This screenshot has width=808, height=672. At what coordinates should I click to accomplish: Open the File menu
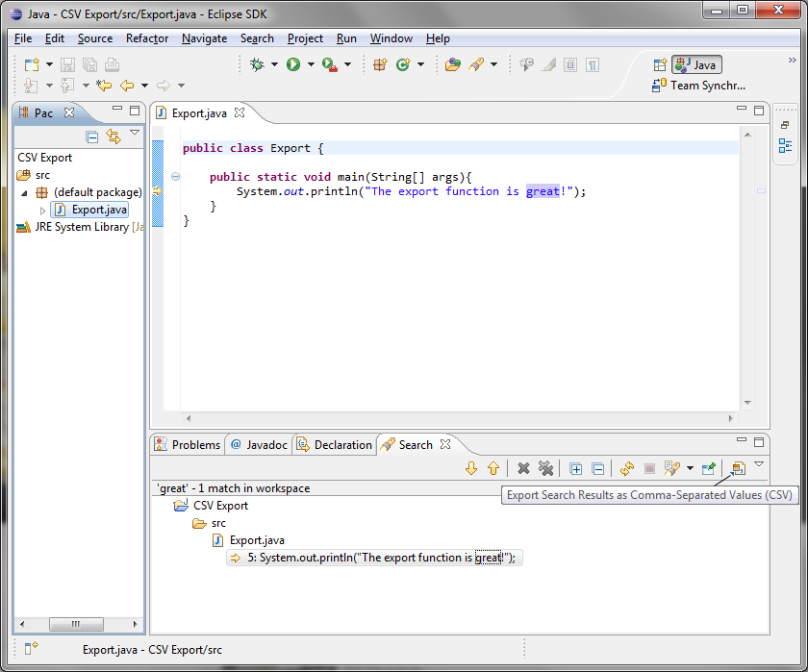23,38
